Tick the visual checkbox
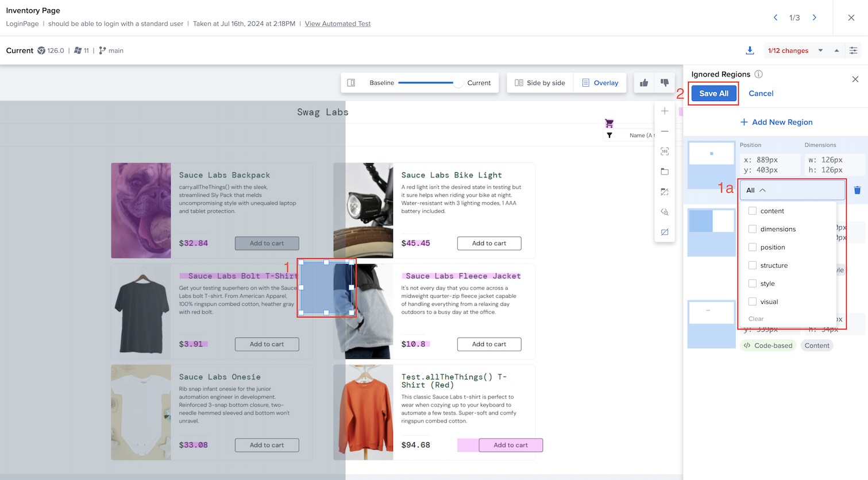The width and height of the screenshot is (868, 480). pos(753,301)
